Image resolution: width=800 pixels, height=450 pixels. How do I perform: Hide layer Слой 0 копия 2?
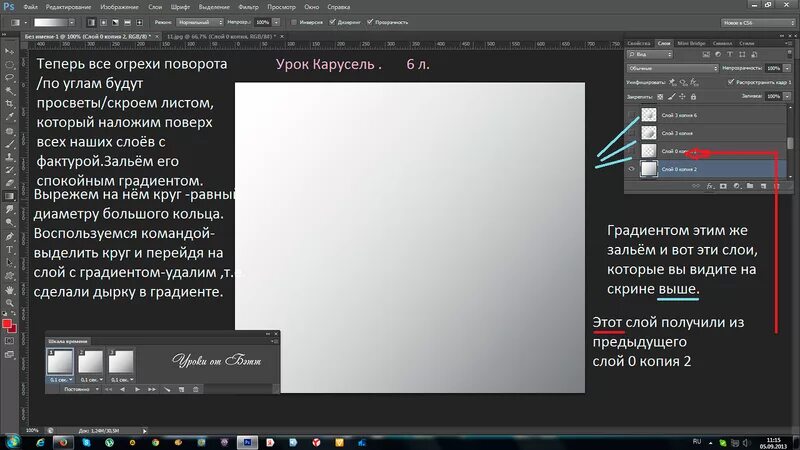pos(632,169)
